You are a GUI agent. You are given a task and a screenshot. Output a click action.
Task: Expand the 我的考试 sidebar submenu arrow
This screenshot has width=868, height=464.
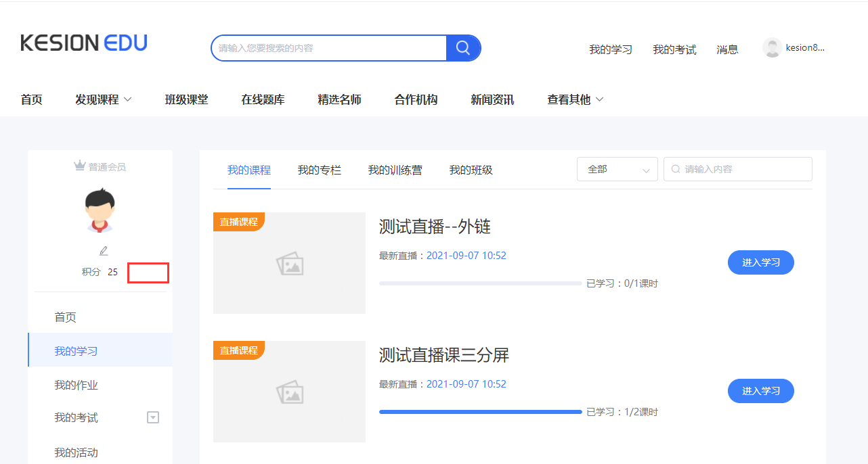(153, 418)
